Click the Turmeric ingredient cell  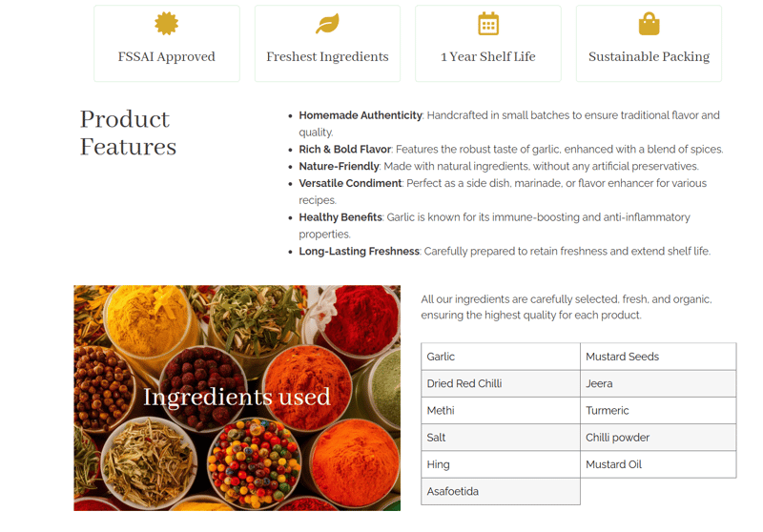pyautogui.click(x=658, y=411)
